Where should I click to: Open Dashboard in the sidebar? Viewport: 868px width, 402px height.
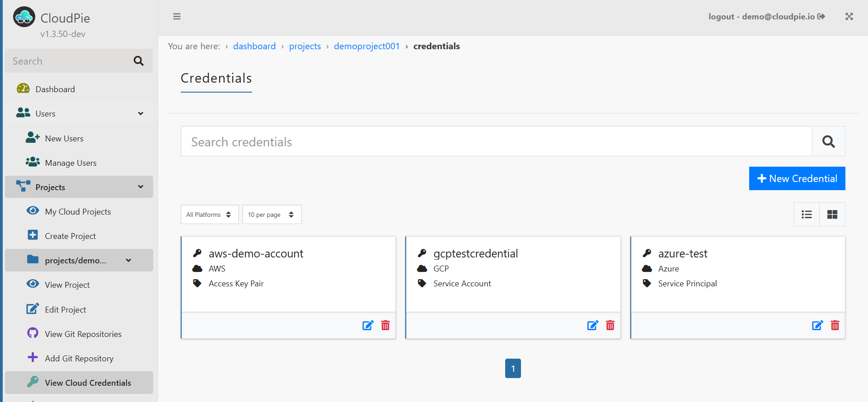(79, 89)
